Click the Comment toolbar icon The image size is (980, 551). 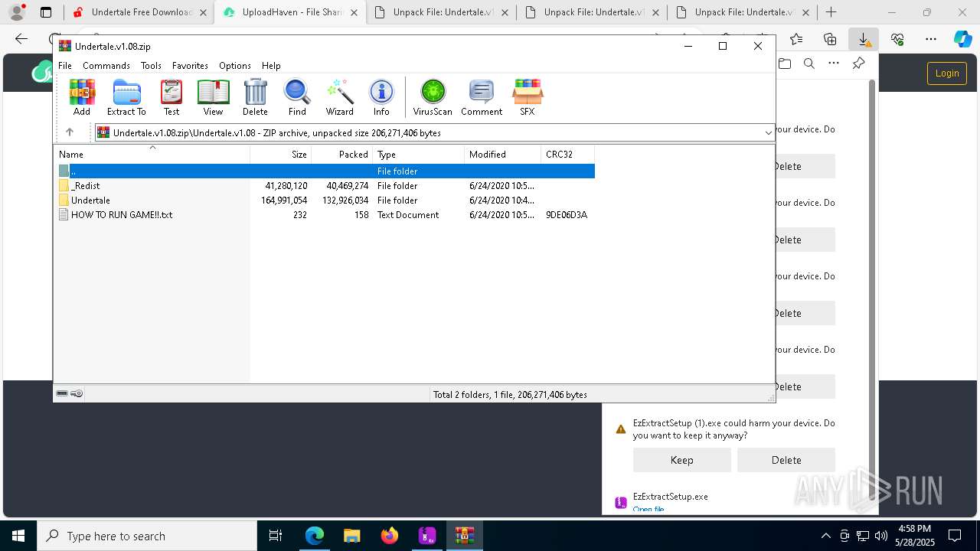click(482, 97)
